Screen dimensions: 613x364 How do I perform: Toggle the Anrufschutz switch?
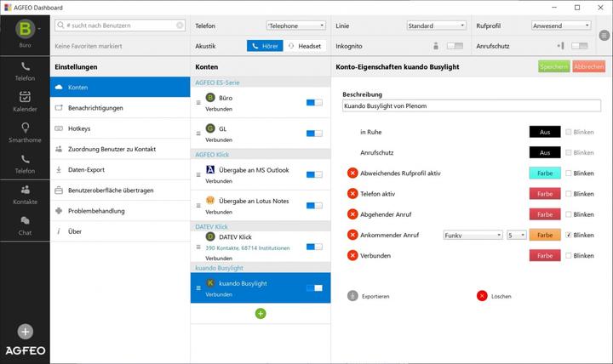point(580,46)
